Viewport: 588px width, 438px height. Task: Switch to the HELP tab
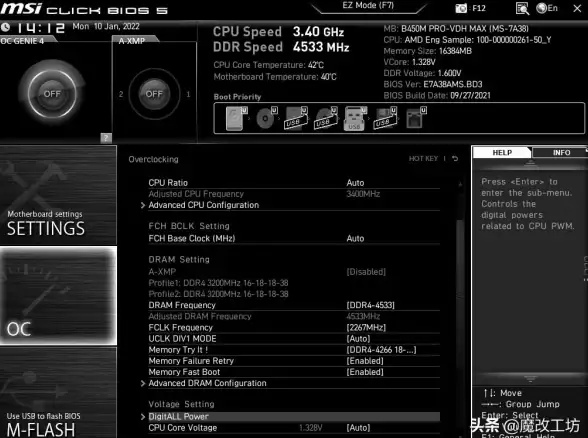(x=502, y=153)
